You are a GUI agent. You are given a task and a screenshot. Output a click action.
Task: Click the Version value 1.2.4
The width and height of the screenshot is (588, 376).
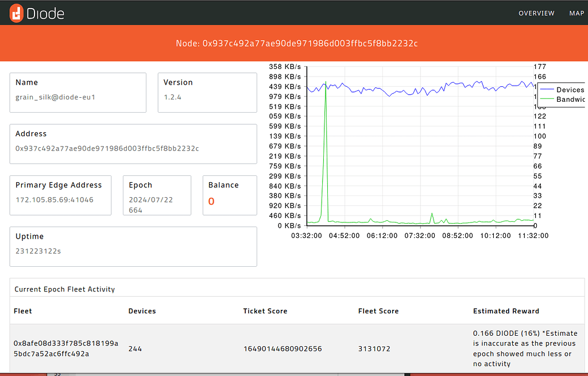click(x=172, y=97)
